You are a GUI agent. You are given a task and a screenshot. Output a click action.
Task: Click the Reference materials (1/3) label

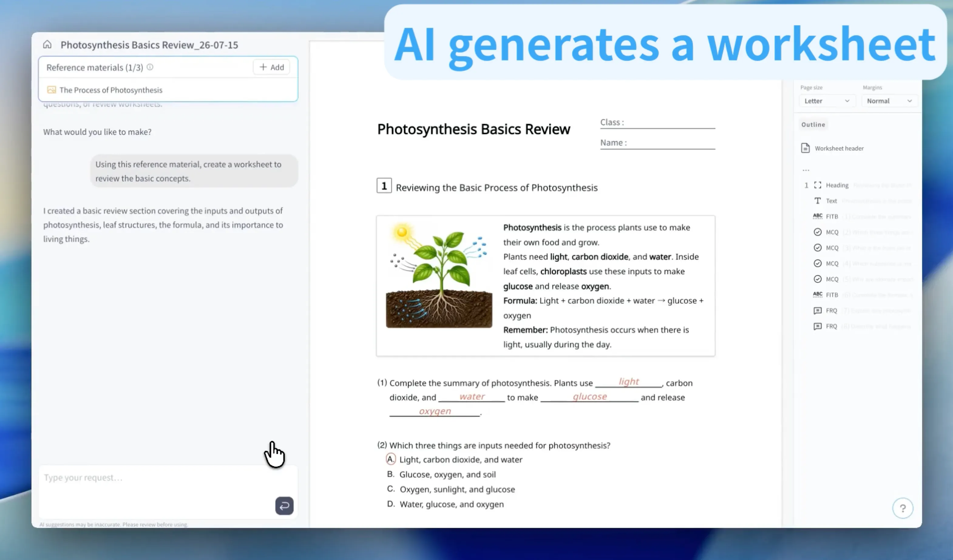coord(95,67)
